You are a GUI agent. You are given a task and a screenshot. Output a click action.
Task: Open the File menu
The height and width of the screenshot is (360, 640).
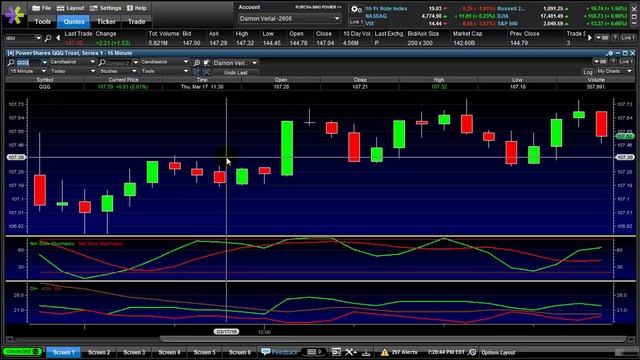point(42,8)
